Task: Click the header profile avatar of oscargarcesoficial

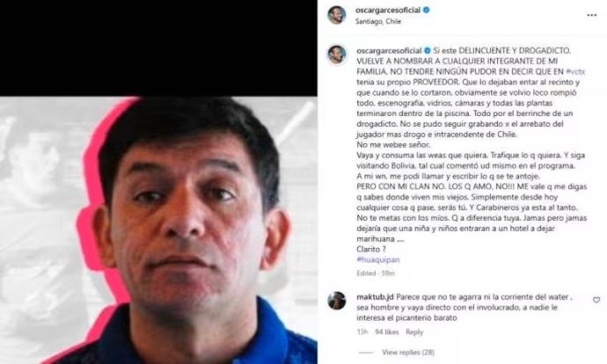Action: click(x=337, y=15)
